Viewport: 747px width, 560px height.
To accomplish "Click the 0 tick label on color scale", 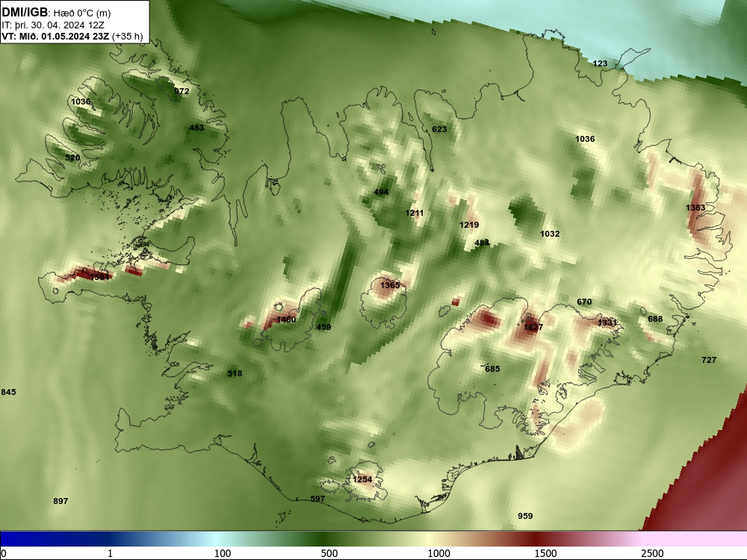I will 4,553.
